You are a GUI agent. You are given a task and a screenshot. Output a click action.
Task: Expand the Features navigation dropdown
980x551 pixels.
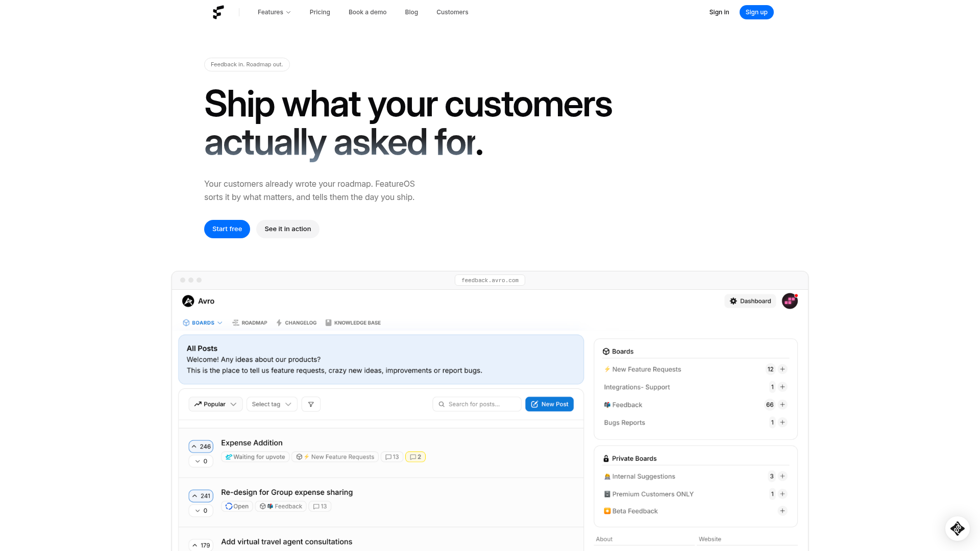274,12
